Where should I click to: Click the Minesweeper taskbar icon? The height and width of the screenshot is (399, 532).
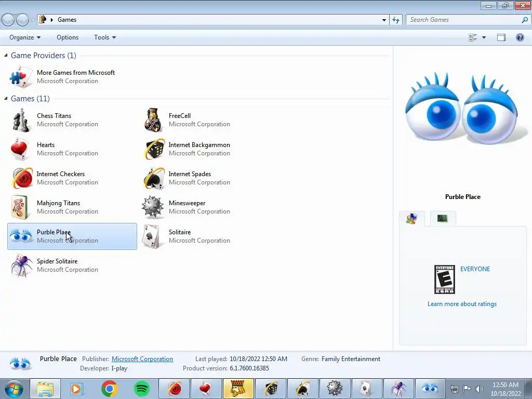pos(335,389)
